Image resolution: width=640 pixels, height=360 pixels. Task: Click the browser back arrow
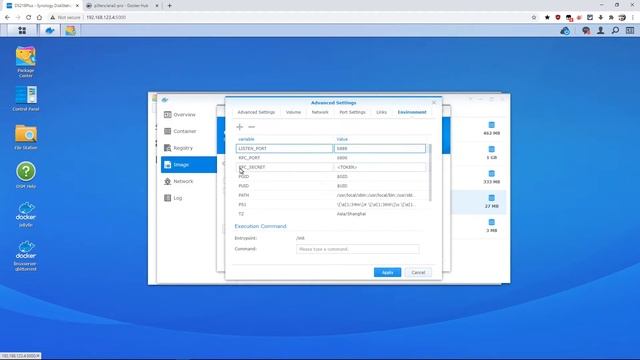click(7, 18)
